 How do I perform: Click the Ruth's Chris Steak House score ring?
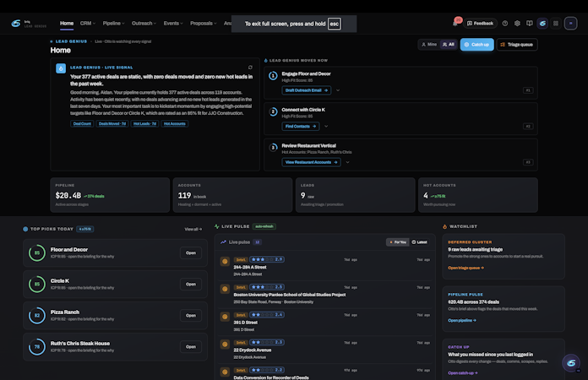pos(37,347)
